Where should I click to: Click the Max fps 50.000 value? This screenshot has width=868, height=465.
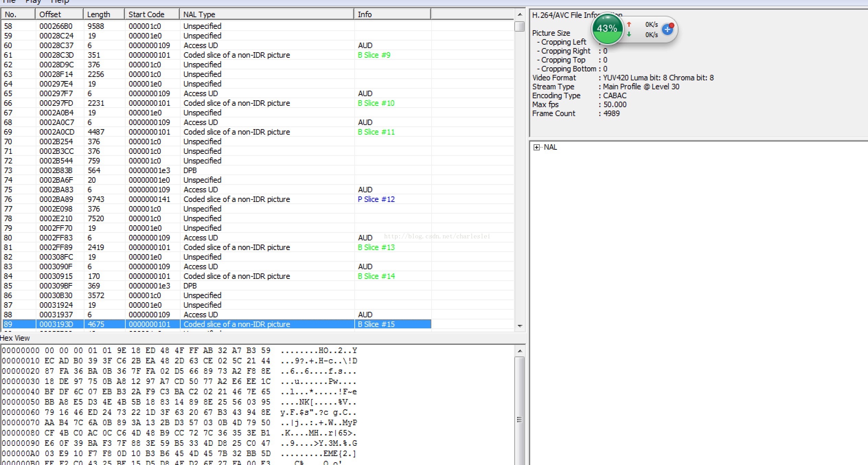point(615,104)
